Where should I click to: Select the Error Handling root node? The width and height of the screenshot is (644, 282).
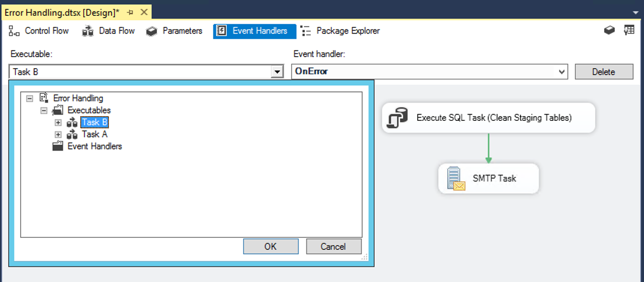click(x=78, y=98)
